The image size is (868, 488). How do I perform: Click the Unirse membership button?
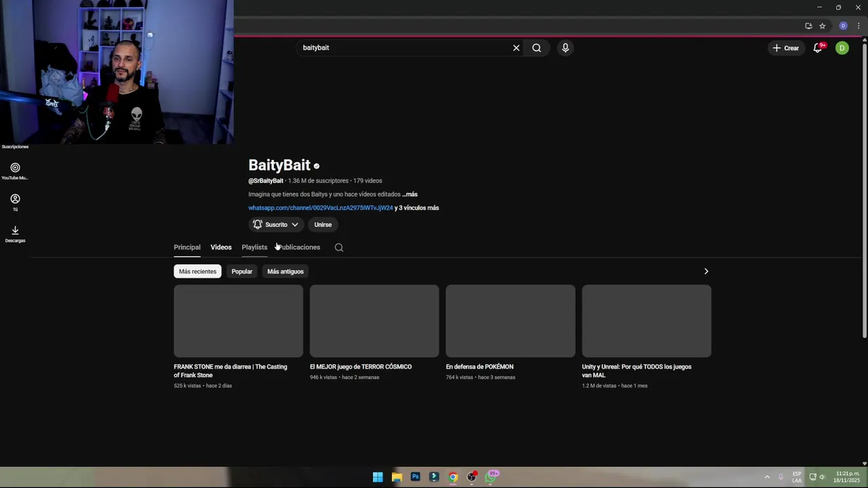[x=323, y=224]
